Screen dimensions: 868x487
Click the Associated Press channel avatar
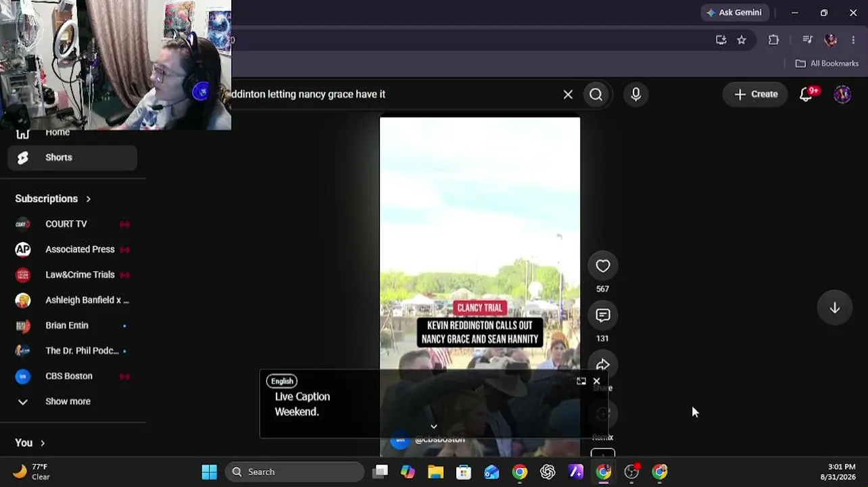[x=23, y=250]
